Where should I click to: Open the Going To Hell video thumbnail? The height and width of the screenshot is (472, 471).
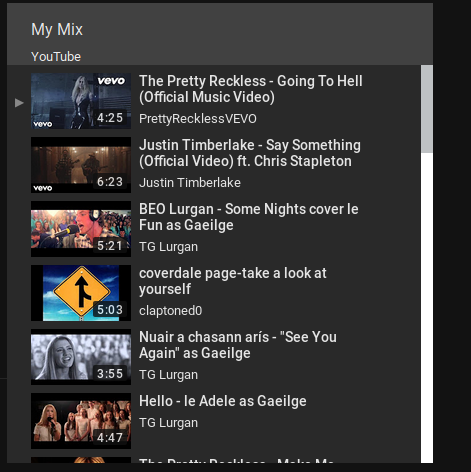[81, 101]
